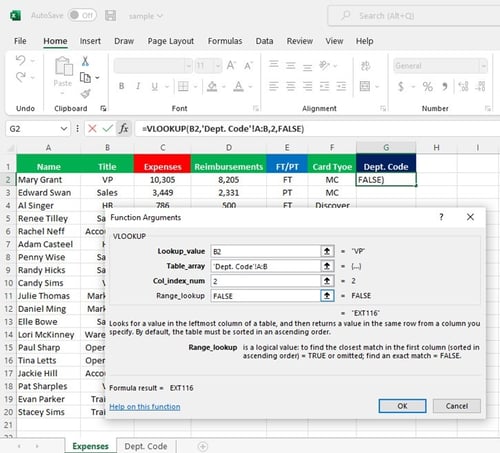This screenshot has width=500, height=453.
Task: Click Increase Font Size icon
Action: pyautogui.click(x=231, y=65)
